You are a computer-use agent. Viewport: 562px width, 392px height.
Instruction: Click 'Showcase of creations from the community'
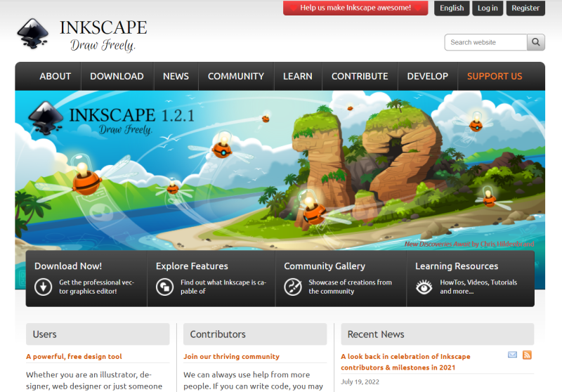350,287
